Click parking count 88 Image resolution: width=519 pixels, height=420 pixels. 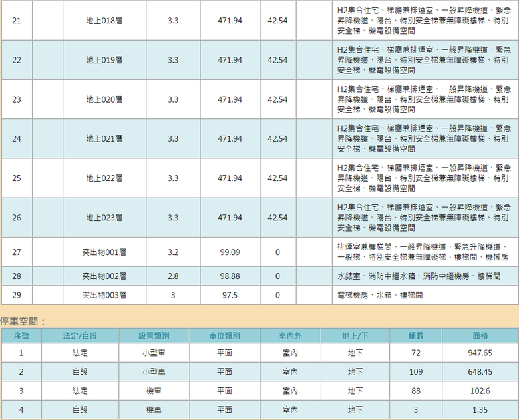[416, 391]
